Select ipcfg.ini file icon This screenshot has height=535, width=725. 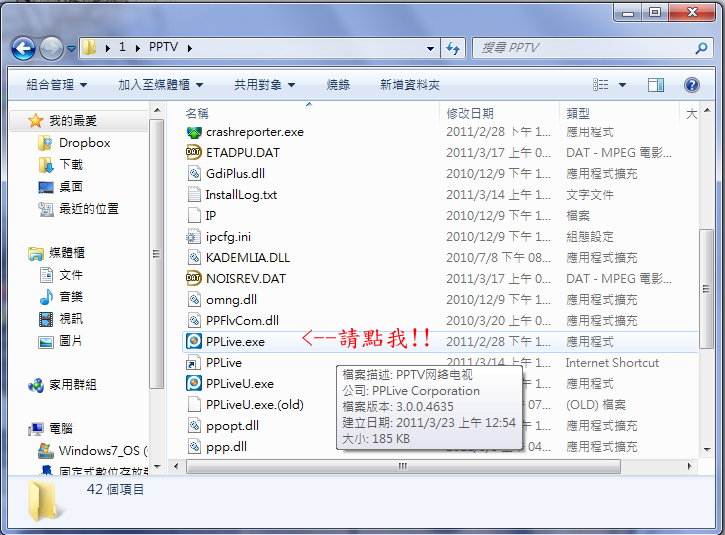click(194, 237)
